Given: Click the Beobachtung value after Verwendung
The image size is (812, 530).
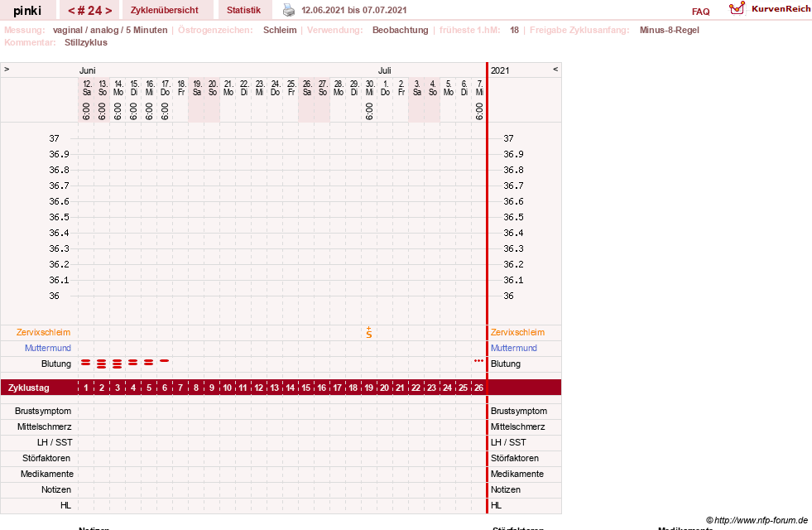Looking at the screenshot, I should click(x=401, y=30).
